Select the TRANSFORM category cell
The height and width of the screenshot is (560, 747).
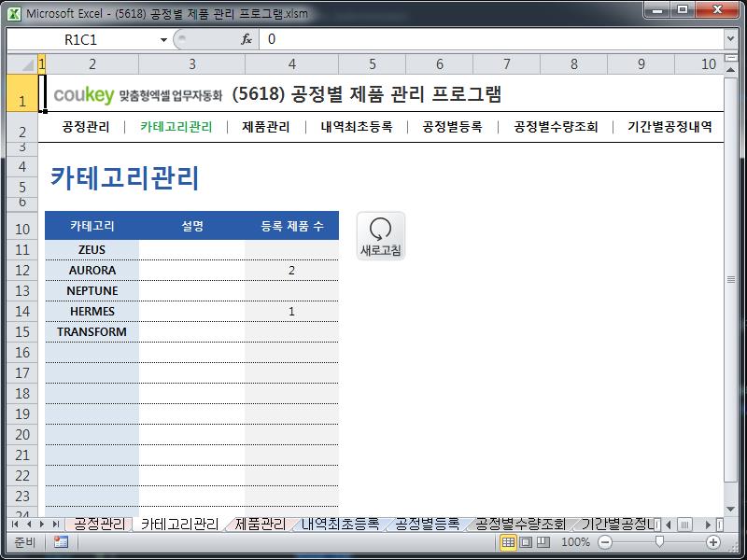[92, 331]
